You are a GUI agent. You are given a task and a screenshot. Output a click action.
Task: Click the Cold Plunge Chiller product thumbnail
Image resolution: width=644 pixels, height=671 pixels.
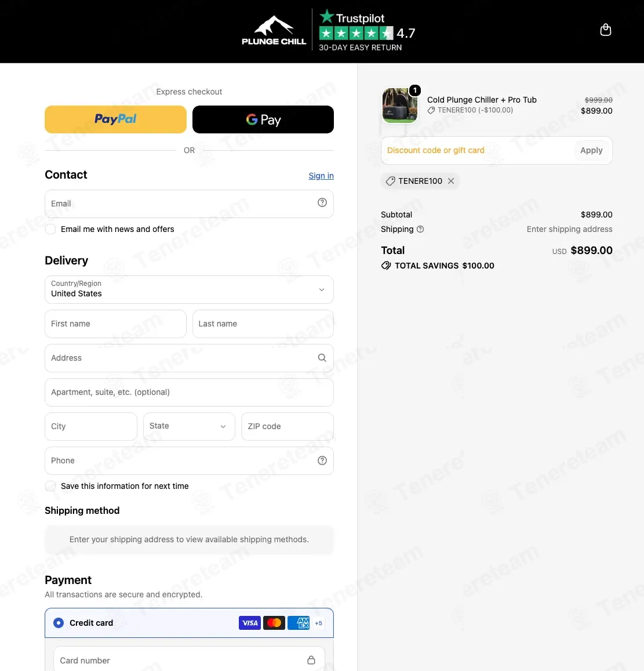400,106
